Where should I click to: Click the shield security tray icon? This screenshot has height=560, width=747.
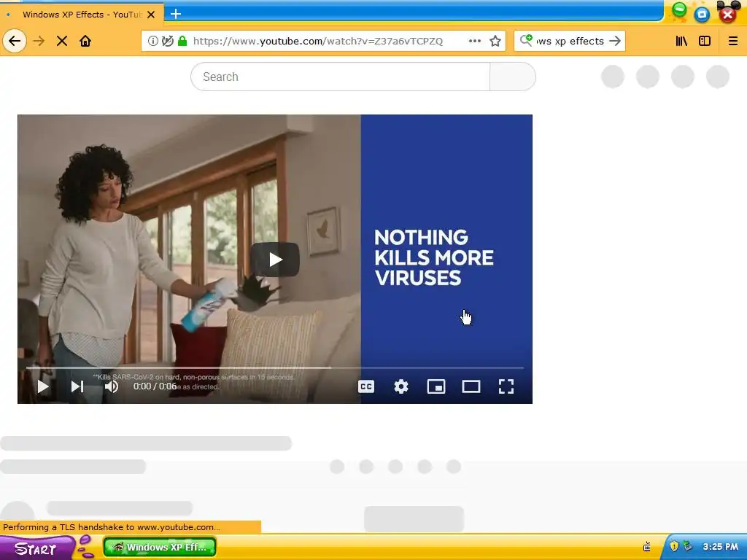point(673,546)
